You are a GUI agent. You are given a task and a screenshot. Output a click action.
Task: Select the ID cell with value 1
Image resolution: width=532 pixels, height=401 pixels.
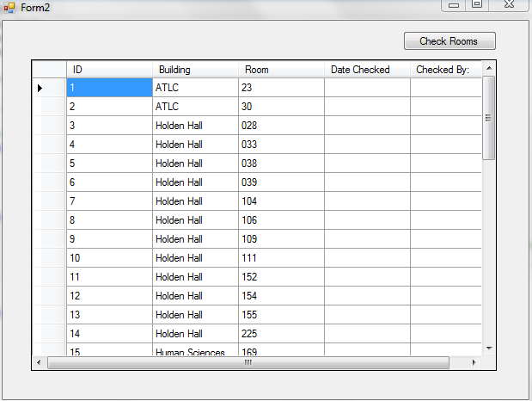click(110, 88)
